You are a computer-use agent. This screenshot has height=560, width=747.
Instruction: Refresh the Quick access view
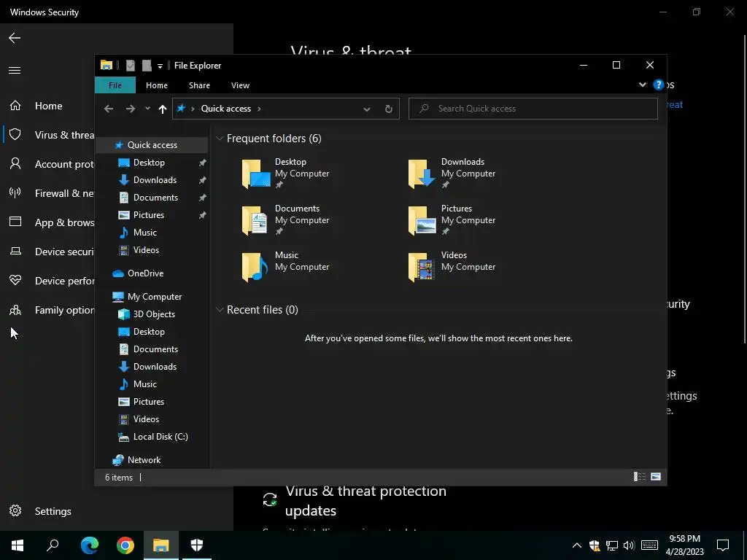(389, 109)
